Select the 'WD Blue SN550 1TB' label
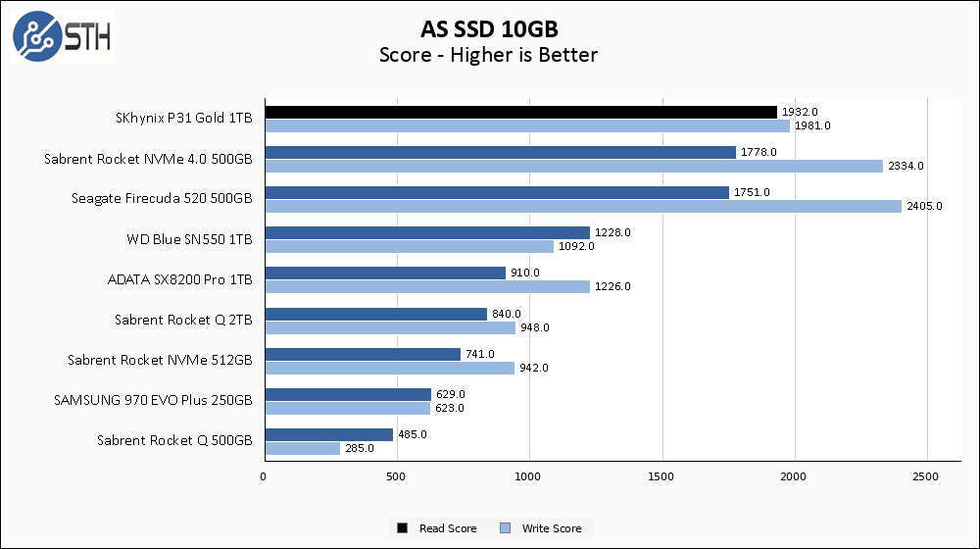 (x=189, y=239)
